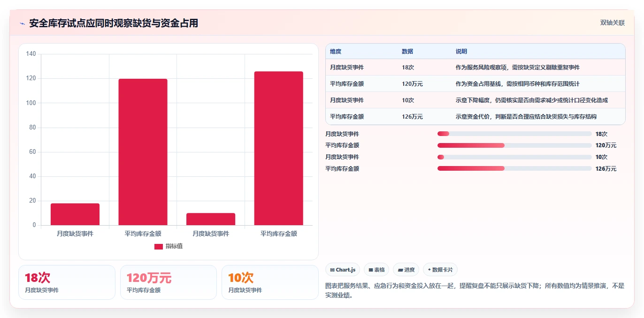Click the progress bar labeled 126万元
644x318 pixels.
514,168
